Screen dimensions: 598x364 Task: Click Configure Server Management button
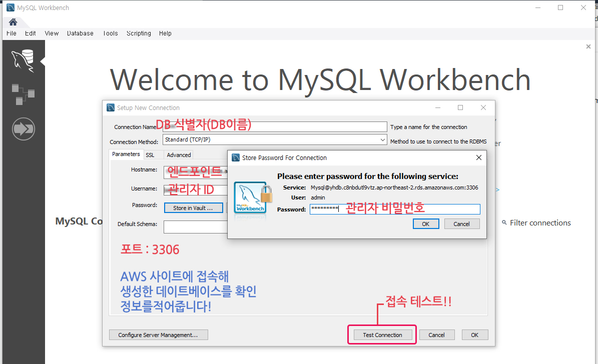[158, 334]
